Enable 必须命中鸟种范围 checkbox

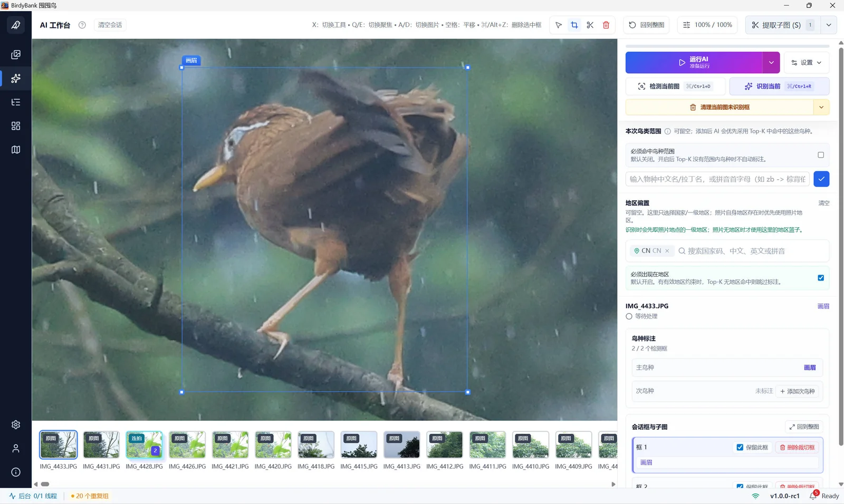821,155
